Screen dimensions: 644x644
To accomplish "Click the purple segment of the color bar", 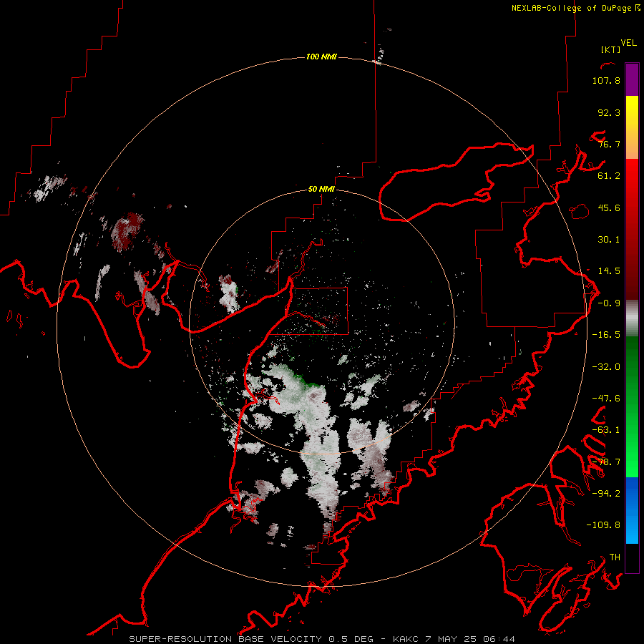I will tap(632, 79).
